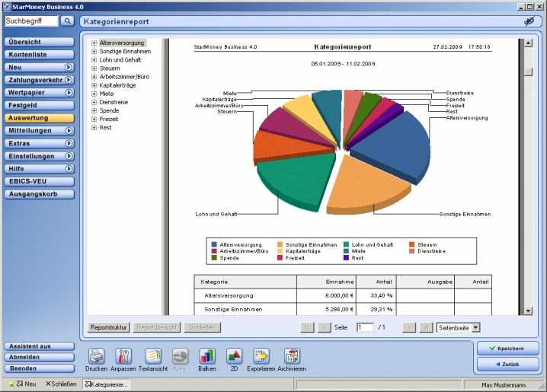
Task: Open the Anpassen customize tool
Action: (123, 356)
